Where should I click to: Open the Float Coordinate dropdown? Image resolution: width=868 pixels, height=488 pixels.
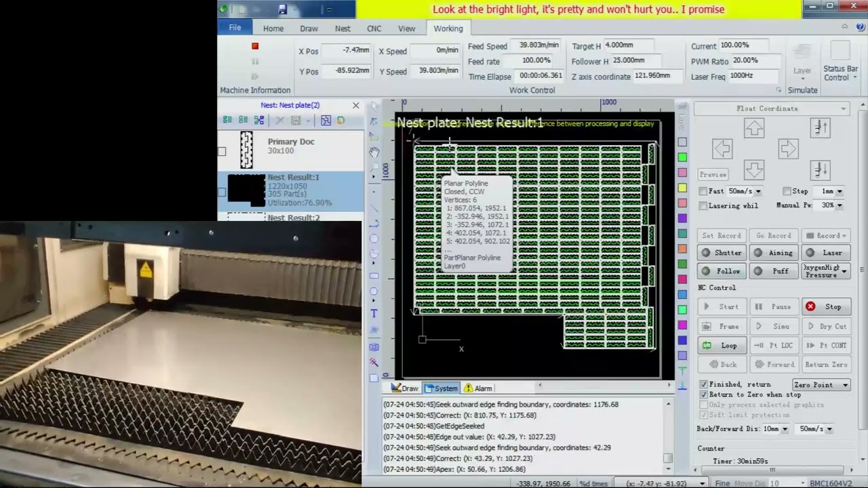pyautogui.click(x=843, y=108)
